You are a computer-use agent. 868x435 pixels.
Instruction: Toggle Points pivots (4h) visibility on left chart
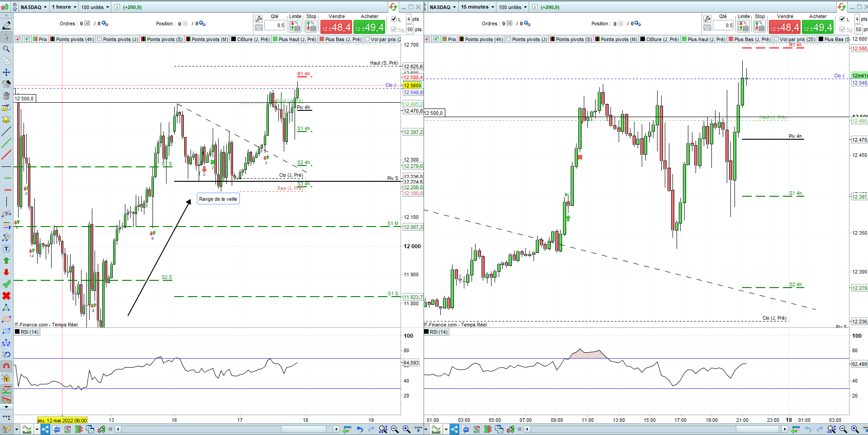point(72,39)
